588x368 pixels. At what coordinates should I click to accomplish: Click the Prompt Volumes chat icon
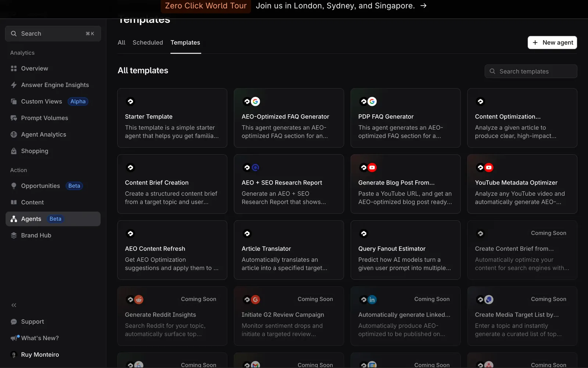click(x=14, y=118)
